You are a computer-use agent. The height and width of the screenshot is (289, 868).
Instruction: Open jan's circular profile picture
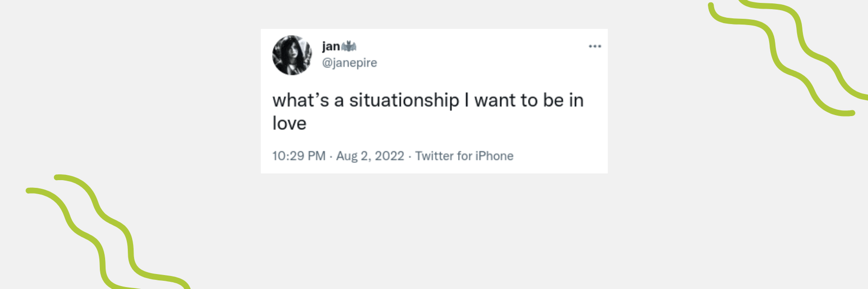[292, 55]
